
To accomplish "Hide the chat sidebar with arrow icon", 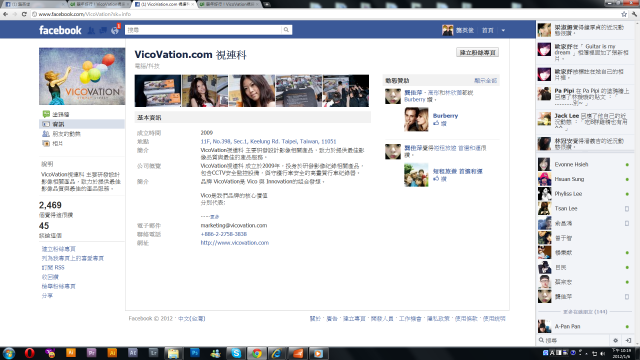I will [628, 340].
